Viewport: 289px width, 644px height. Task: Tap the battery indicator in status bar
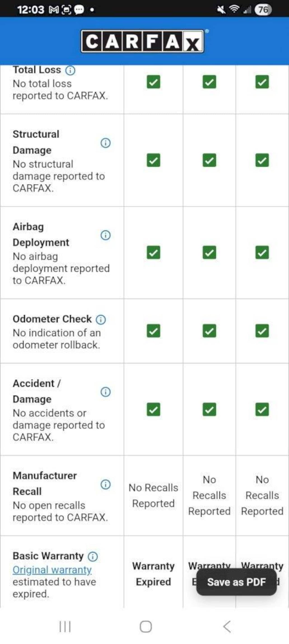[x=263, y=10]
